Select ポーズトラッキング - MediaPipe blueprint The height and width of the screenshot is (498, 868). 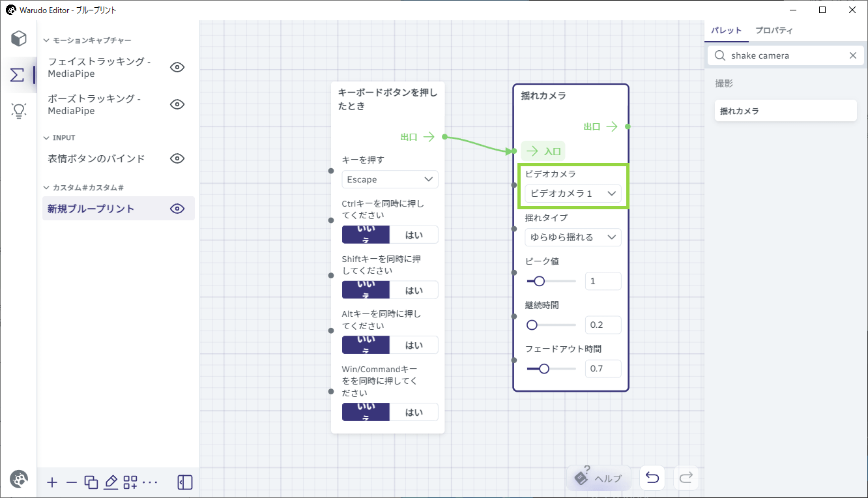coord(94,104)
